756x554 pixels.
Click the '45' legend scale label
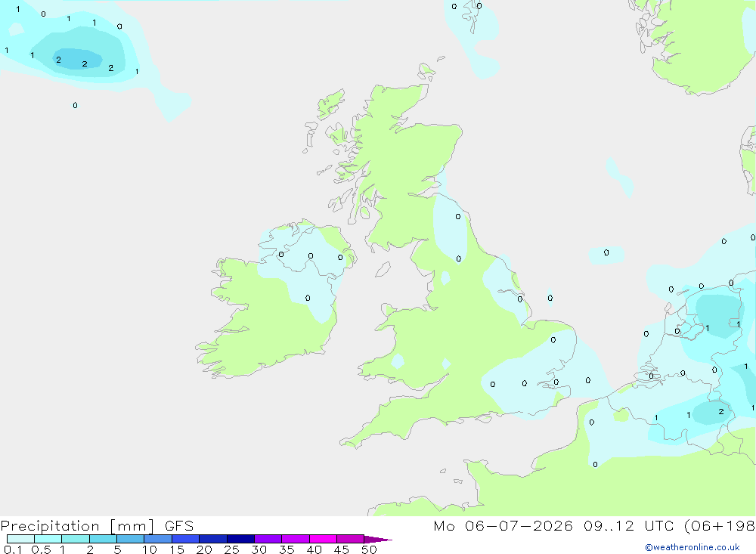click(342, 549)
